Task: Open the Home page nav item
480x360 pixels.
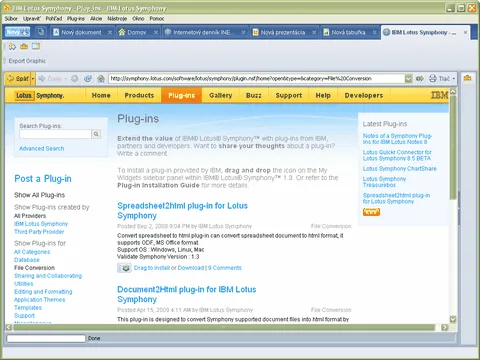Action: coord(101,95)
